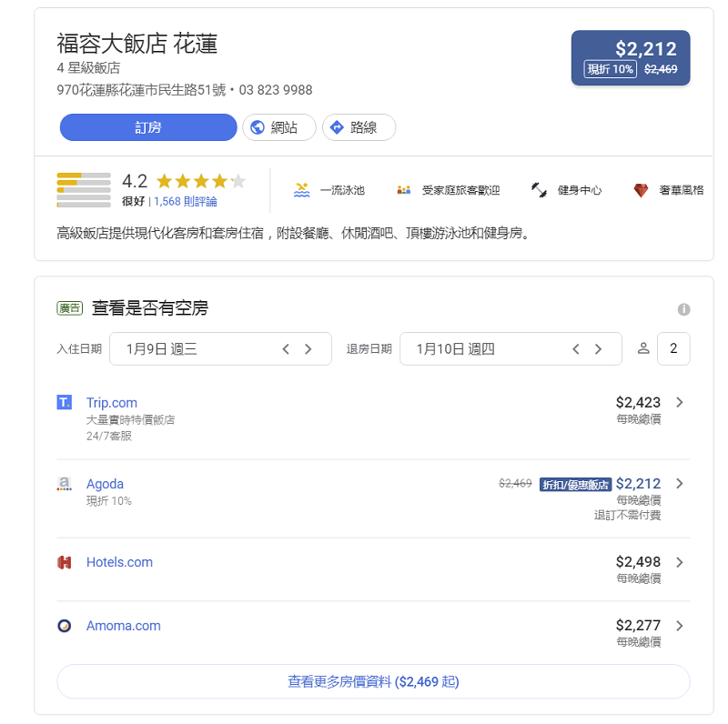This screenshot has height=724, width=728.
Task: Click the dumbbell icon for 健身中心
Action: (539, 190)
